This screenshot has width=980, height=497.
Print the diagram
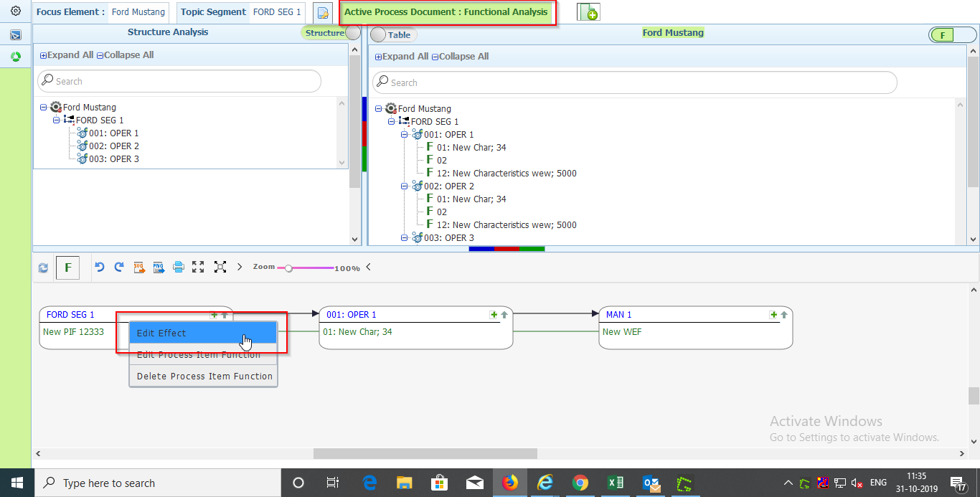179,267
